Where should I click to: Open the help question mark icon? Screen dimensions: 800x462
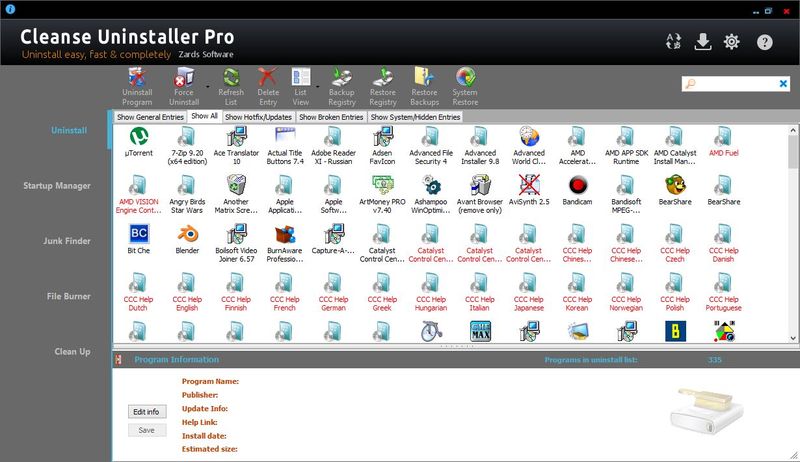click(764, 42)
